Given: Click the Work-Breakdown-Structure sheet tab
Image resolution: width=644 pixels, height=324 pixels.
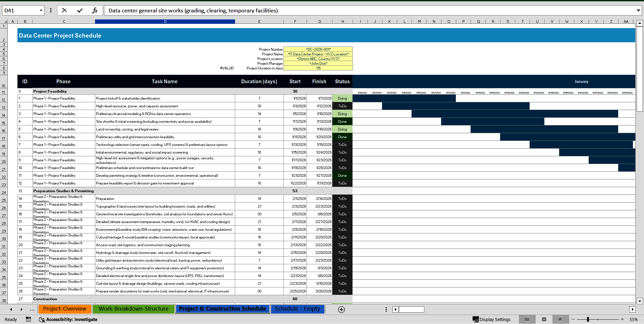Looking at the screenshot, I should pyautogui.click(x=133, y=309).
